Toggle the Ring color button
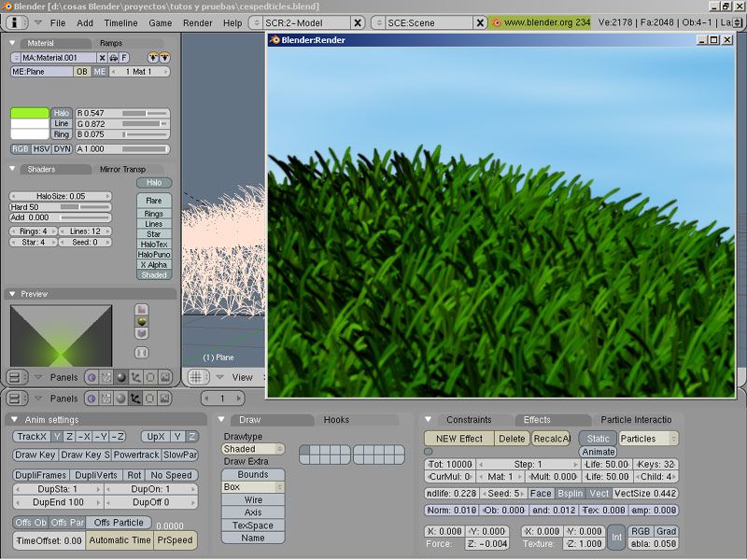 pos(62,134)
